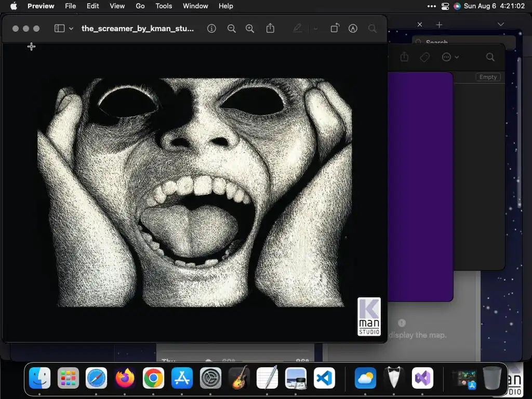Viewport: 532px width, 399px height.
Task: Launch GarageBand from the Dock
Action: [x=239, y=377]
